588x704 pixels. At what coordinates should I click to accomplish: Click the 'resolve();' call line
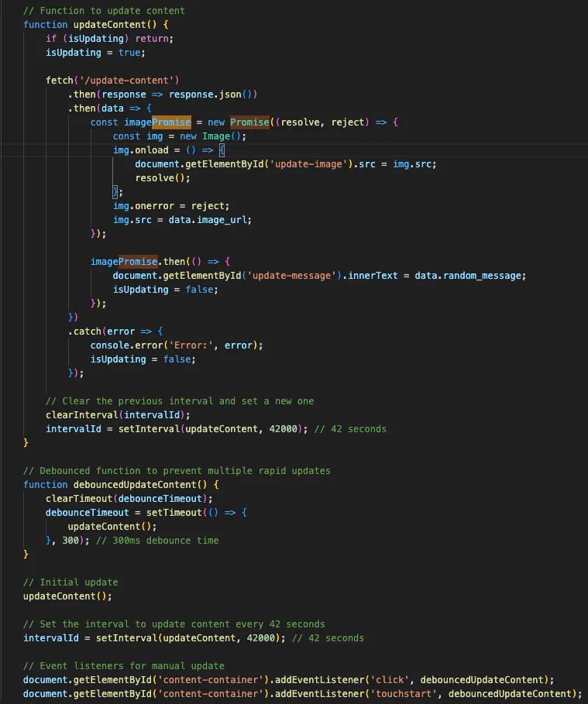click(x=162, y=177)
